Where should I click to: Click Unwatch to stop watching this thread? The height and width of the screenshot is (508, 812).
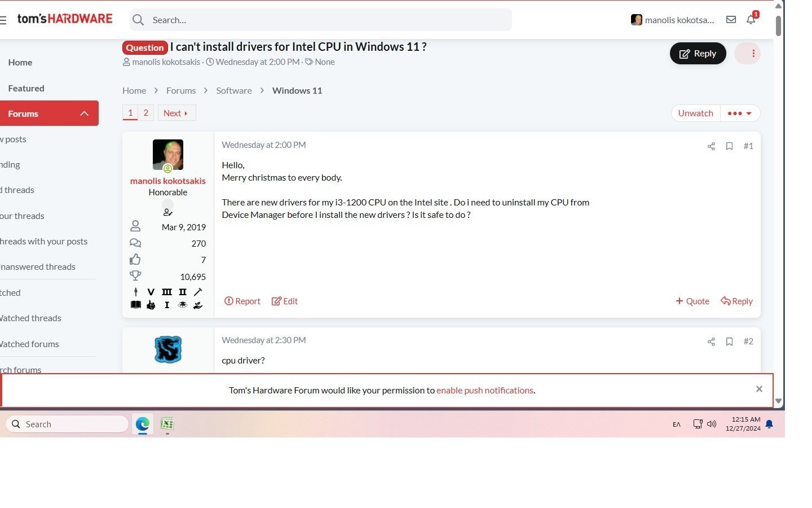pos(695,113)
